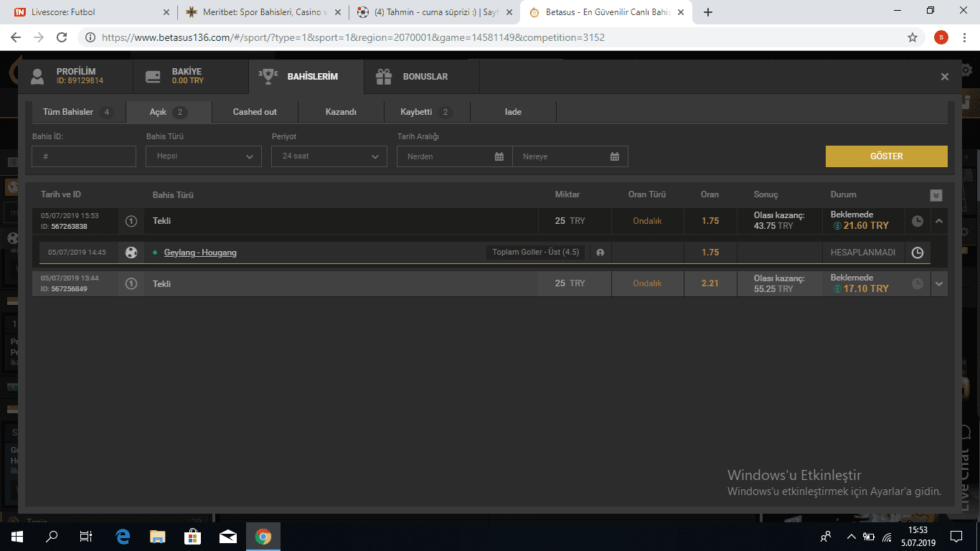980x551 pixels.
Task: Click the icon after Toplam Goller - Üst (4.5)
Action: [600, 253]
